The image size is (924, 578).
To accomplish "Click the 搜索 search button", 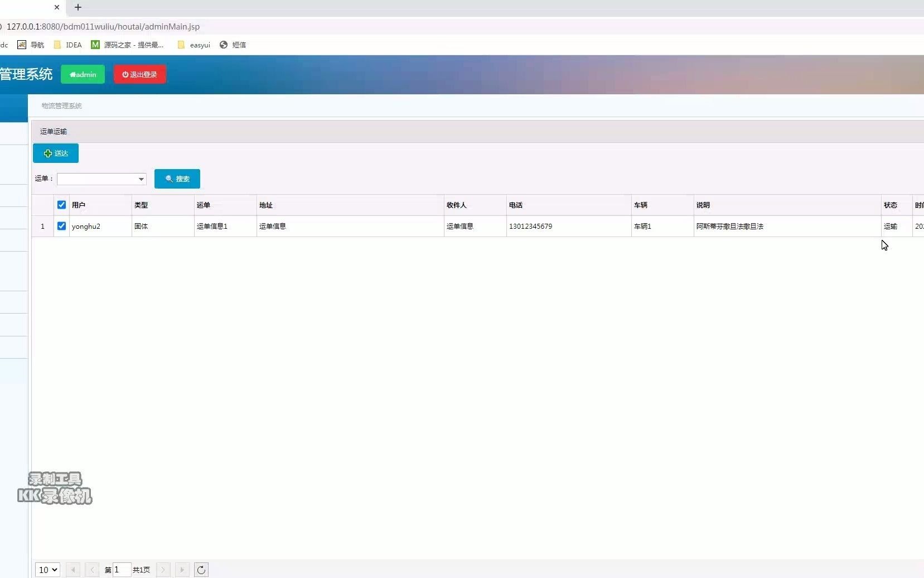I will (177, 179).
